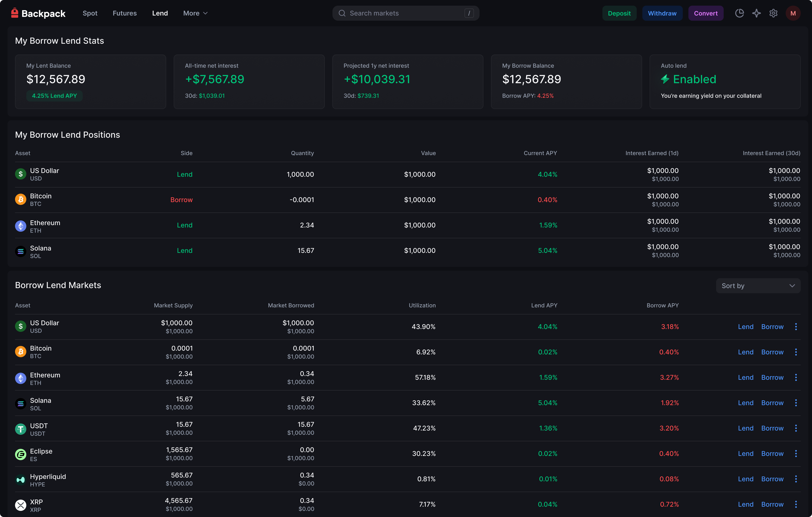812x517 pixels.
Task: Go to the Futures tab
Action: point(125,13)
